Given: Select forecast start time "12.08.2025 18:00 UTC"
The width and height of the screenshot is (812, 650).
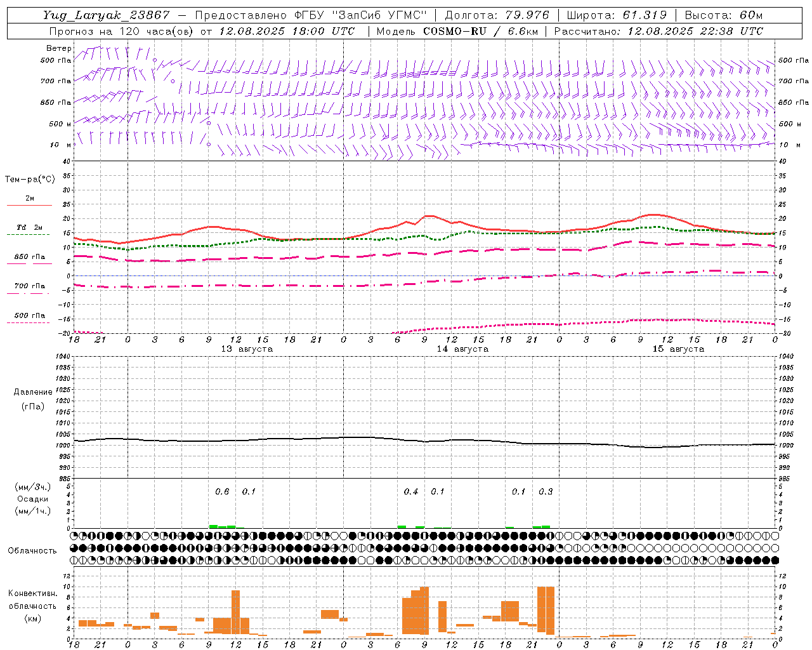Looking at the screenshot, I should 287,31.
